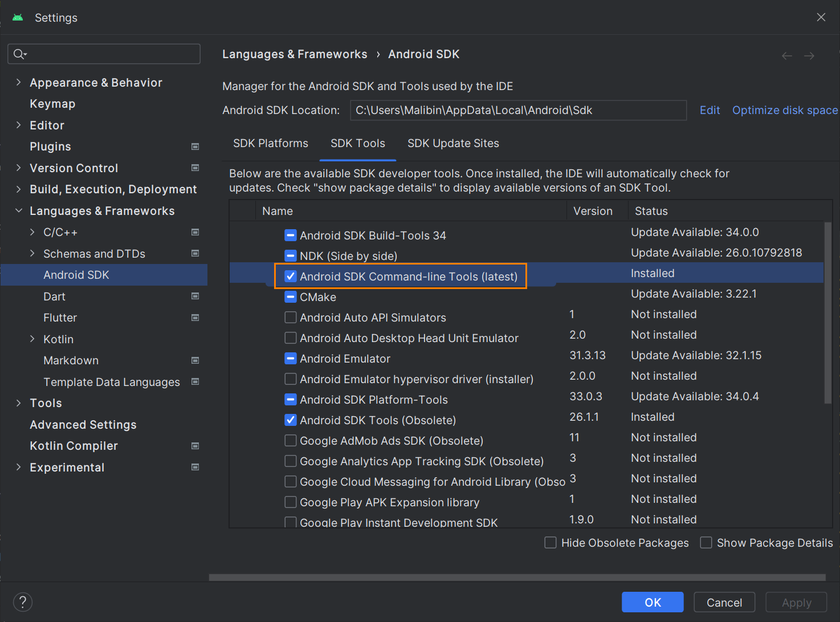Image resolution: width=840 pixels, height=622 pixels.
Task: Expand the Editor section
Action: 18,125
